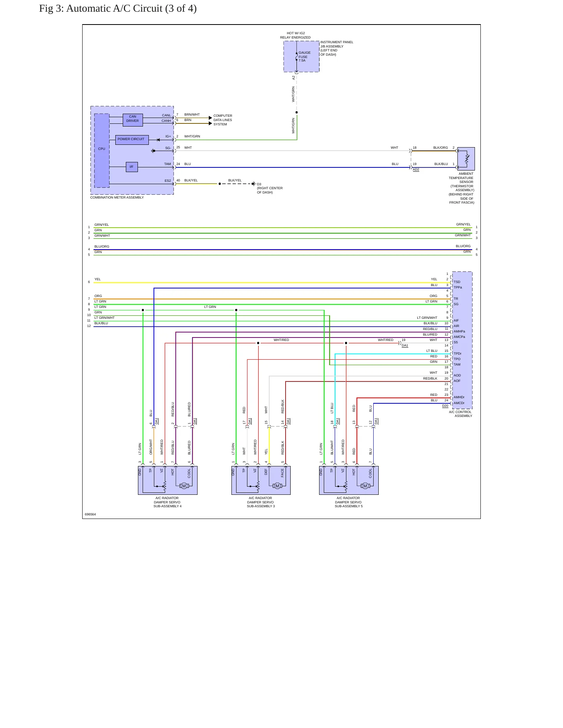Select the 'TPPa' terminal label

pos(458,287)
